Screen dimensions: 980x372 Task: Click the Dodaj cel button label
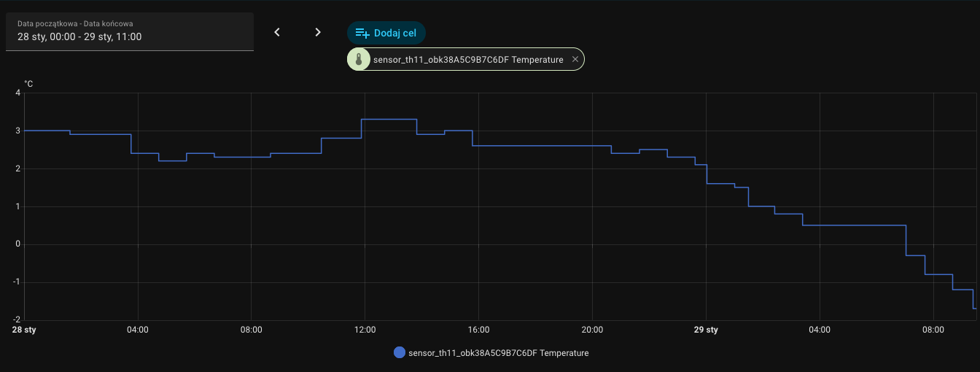[394, 33]
